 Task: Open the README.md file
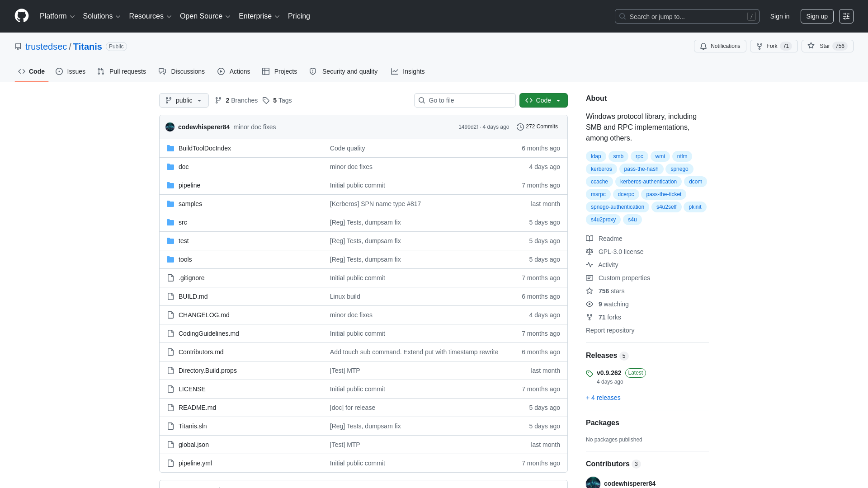[197, 408]
